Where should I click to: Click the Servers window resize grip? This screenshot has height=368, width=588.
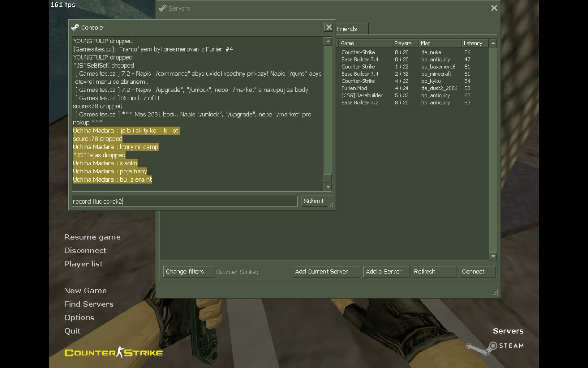tap(496, 293)
